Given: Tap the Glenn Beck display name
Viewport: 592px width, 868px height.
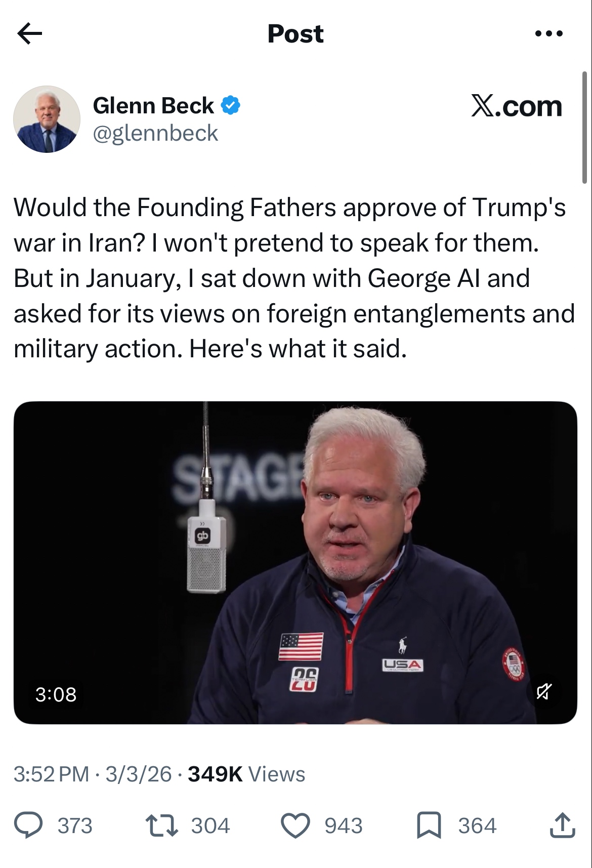Looking at the screenshot, I should (x=153, y=106).
